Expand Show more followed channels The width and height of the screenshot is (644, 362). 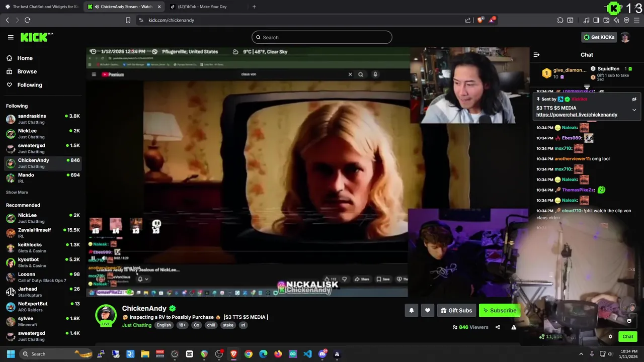click(17, 192)
